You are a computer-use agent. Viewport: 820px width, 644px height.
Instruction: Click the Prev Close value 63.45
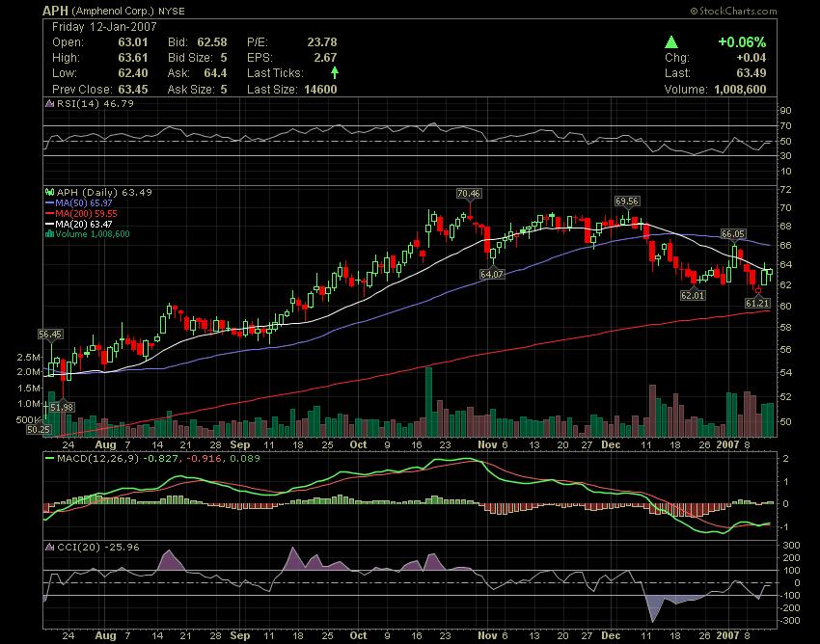click(133, 90)
